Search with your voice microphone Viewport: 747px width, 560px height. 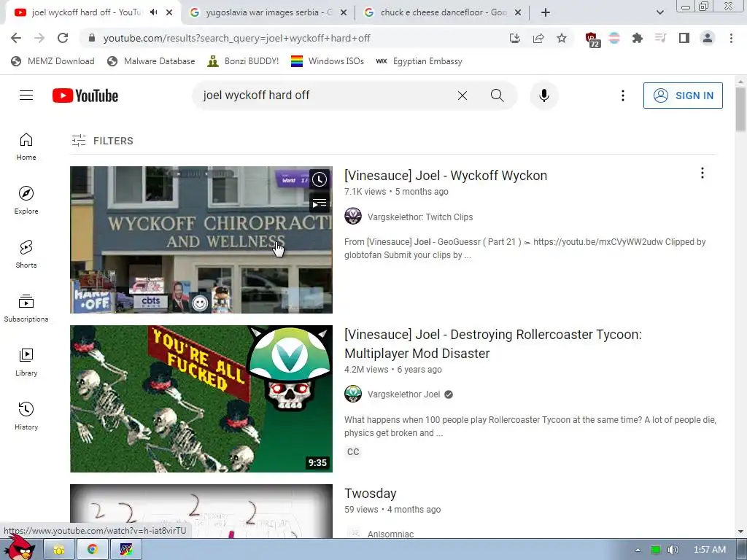tap(544, 96)
